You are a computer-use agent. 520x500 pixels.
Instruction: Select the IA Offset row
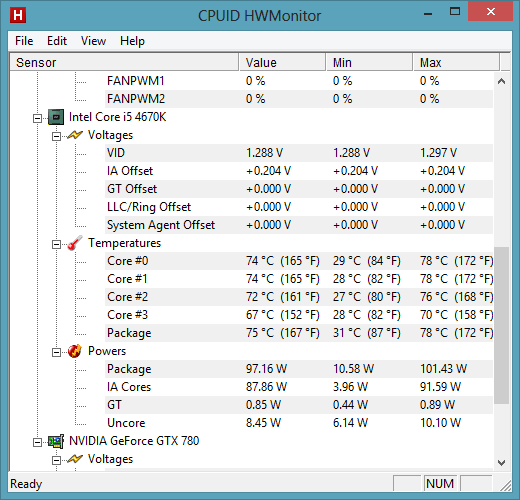click(x=299, y=171)
